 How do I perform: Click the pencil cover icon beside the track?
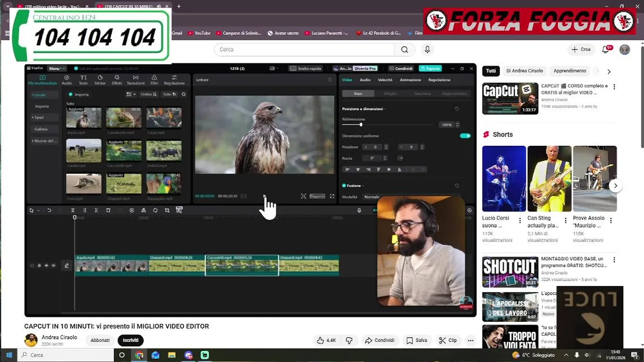click(x=66, y=265)
